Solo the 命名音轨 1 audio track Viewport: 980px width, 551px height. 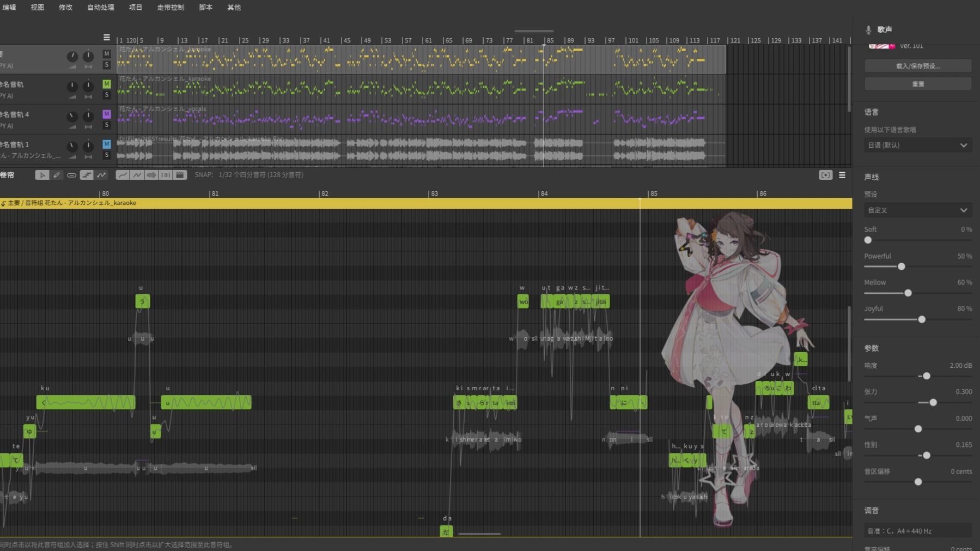coord(107,155)
